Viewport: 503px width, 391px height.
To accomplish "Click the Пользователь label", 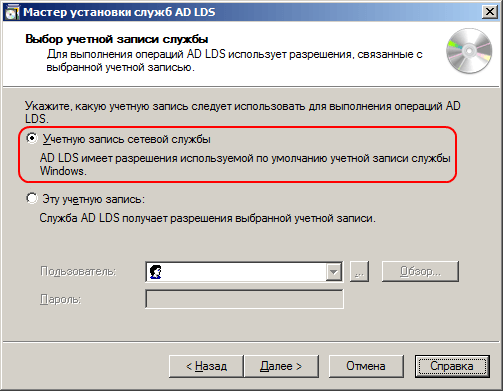I will (78, 271).
